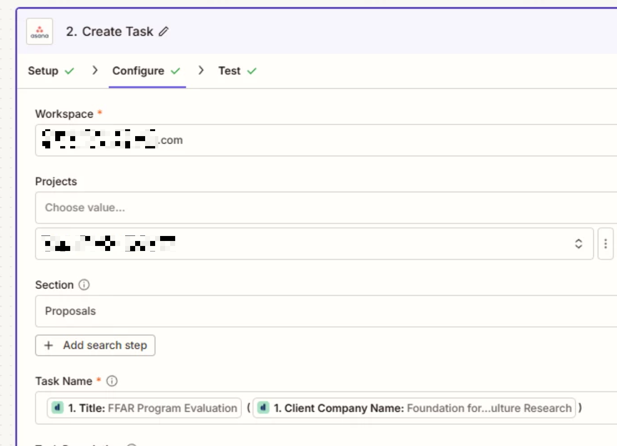Open the Setup tab
The width and height of the screenshot is (617, 446).
coord(43,71)
